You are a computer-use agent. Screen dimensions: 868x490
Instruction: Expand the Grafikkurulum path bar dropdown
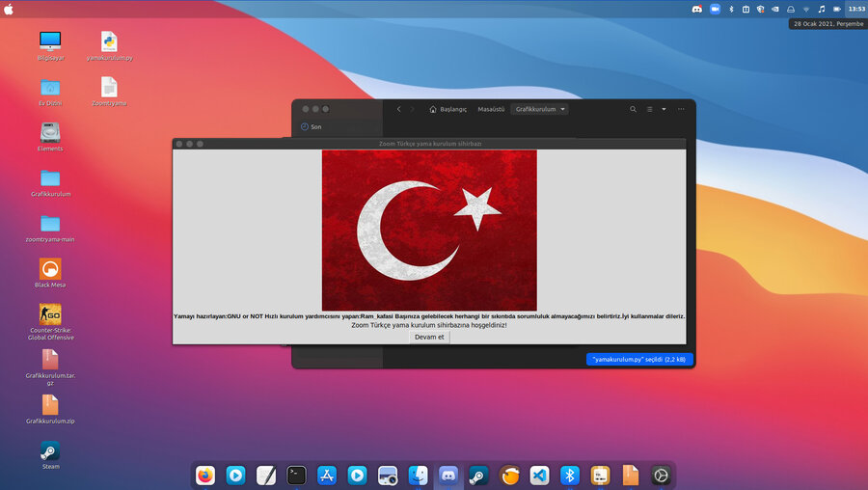click(540, 109)
